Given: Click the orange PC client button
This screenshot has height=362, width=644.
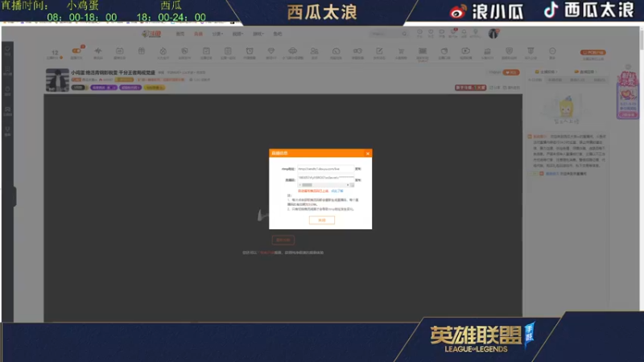Looking at the screenshot, I should click(x=592, y=52).
